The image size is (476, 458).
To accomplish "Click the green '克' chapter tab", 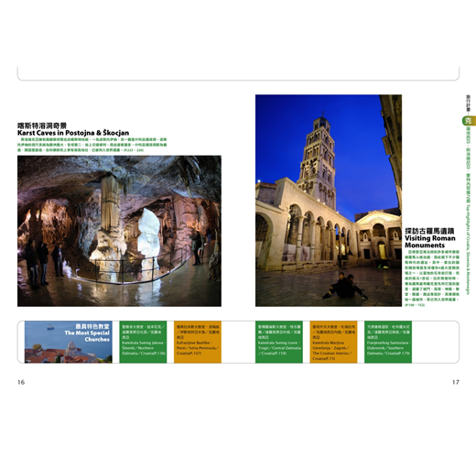I will pos(468,121).
